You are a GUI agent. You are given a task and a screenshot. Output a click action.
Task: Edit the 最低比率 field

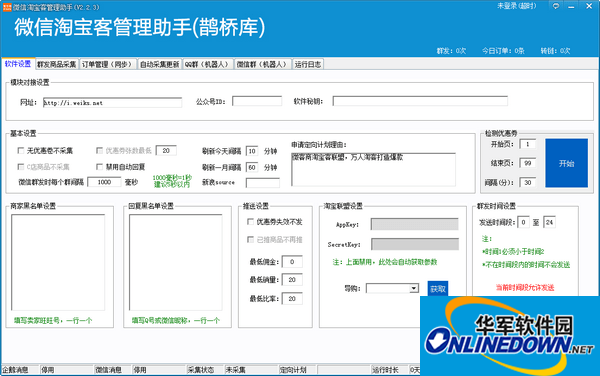point(292,298)
